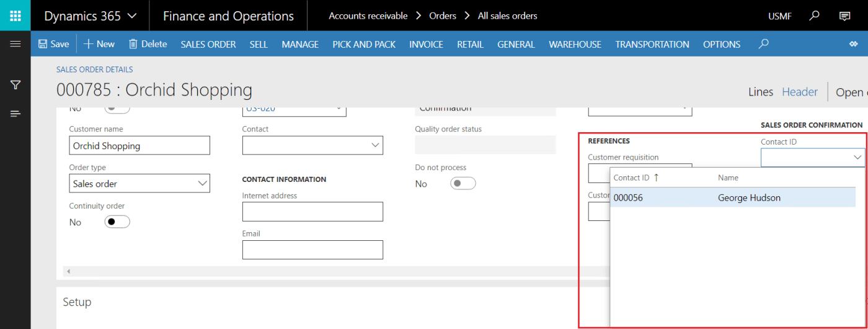Expand the Contact dropdown
The width and height of the screenshot is (868, 329).
click(x=375, y=145)
